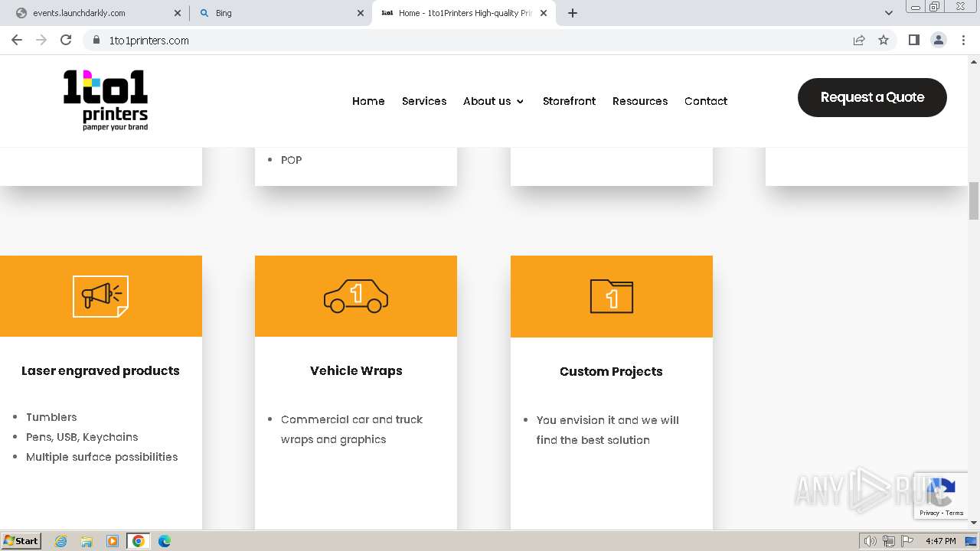Open File Explorer from the taskbar
The image size is (980, 551).
pyautogui.click(x=87, y=541)
